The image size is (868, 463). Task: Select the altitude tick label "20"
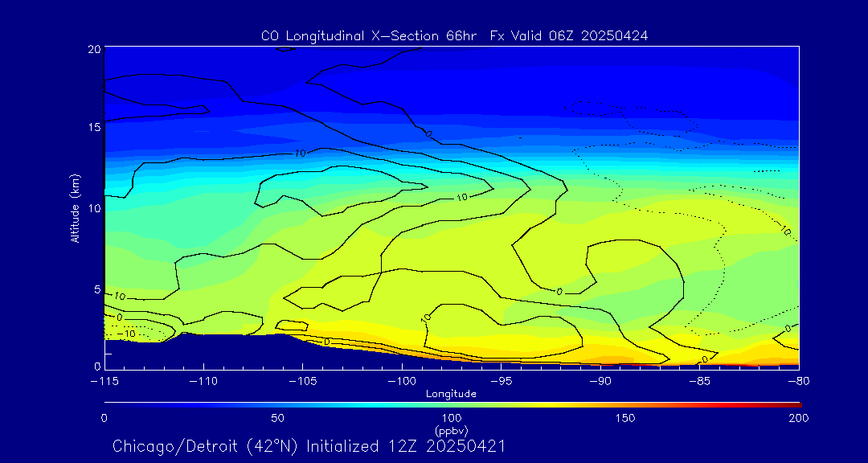[x=94, y=49]
